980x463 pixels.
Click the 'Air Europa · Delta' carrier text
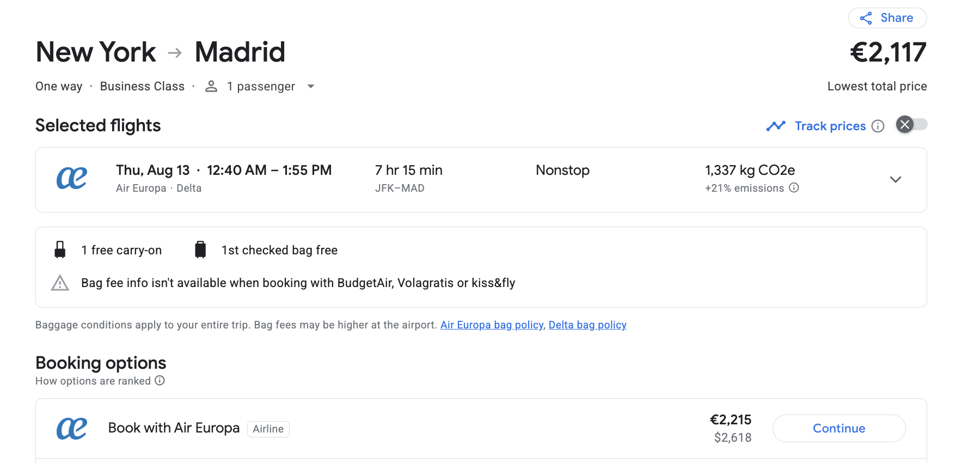[x=158, y=188]
